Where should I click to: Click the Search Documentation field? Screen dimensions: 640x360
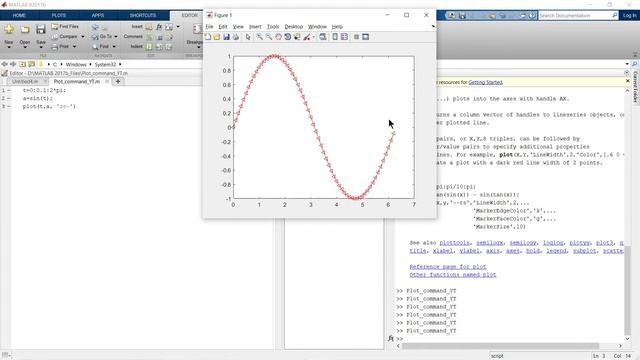[575, 16]
